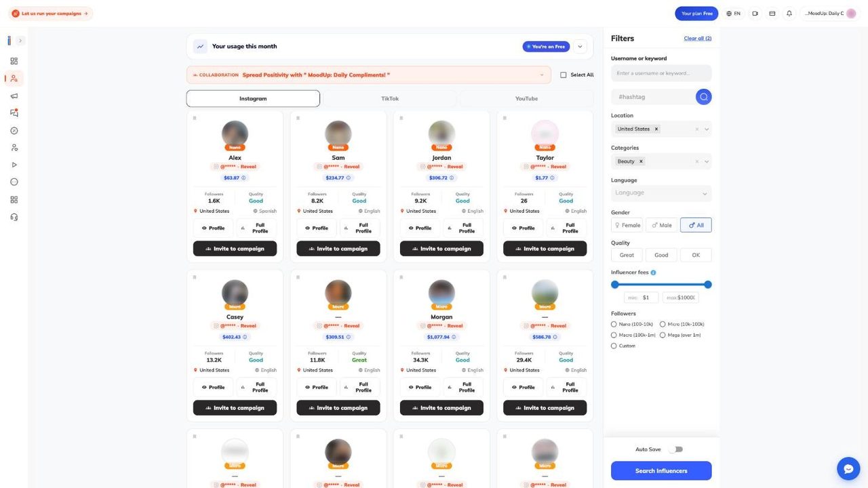Viewport: 868px width, 488px height.
Task: Click the video camera icon in header
Action: [755, 14]
